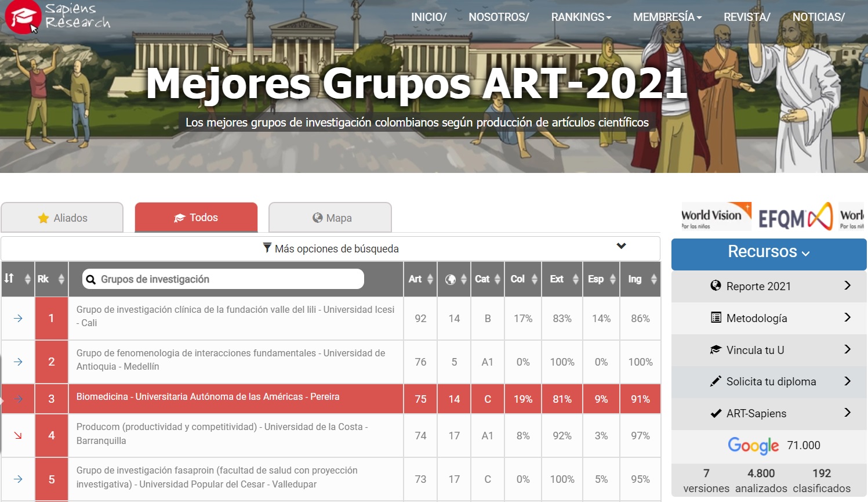Click the graduation cap icon beside Vincula tu U
The height and width of the screenshot is (502, 868).
[716, 349]
